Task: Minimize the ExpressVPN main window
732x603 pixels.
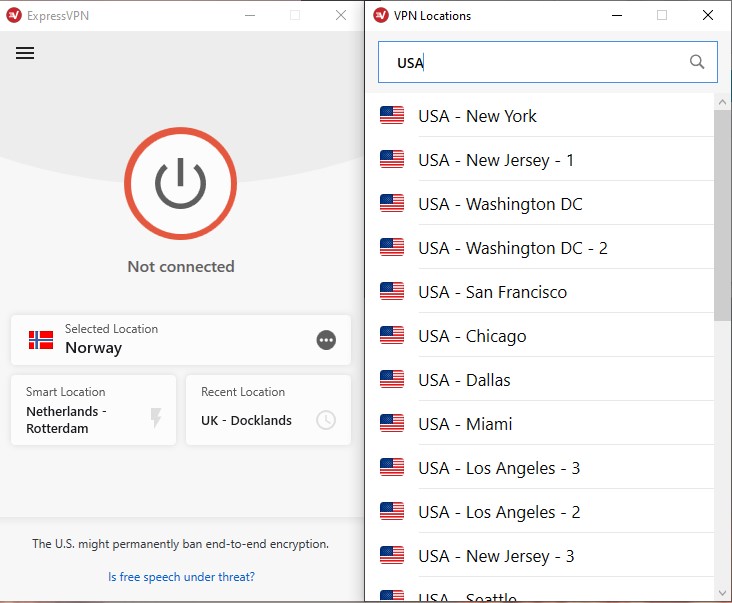Action: (x=250, y=15)
